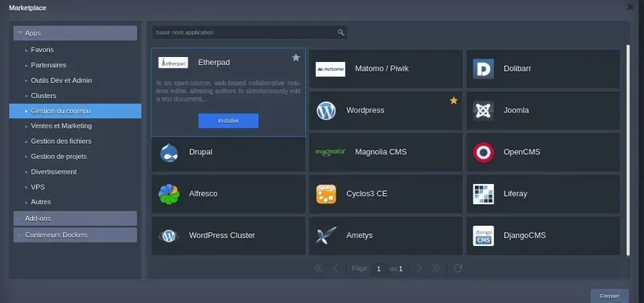Go to the last page
Image resolution: width=644 pixels, height=303 pixels.
pyautogui.click(x=436, y=268)
